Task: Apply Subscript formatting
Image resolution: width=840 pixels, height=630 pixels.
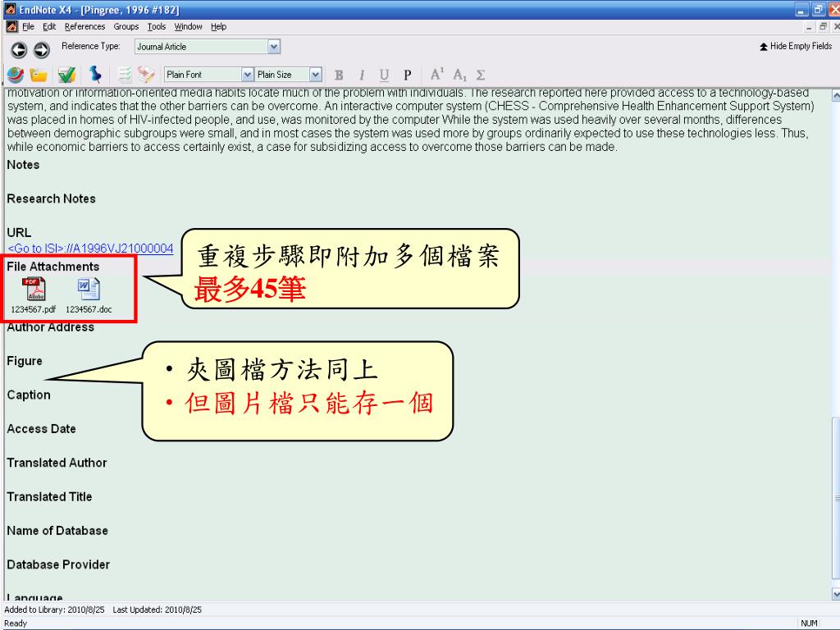Action: 459,75
